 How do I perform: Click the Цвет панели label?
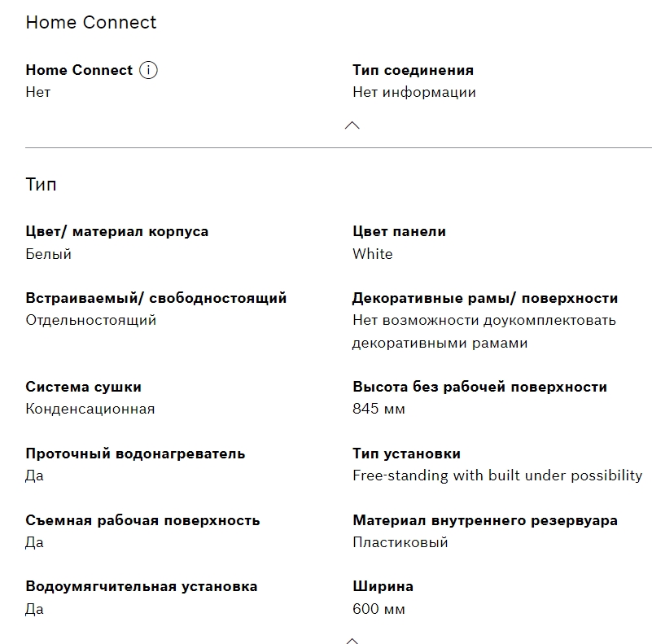399,231
